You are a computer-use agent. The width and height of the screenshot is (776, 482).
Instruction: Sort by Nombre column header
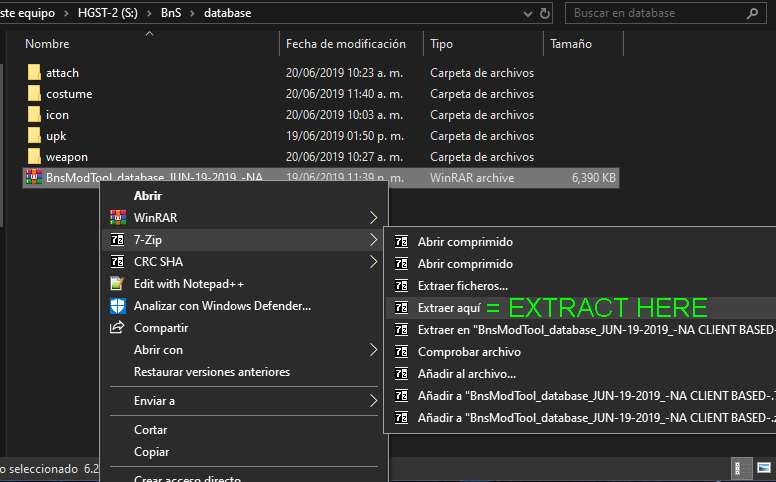[47, 44]
